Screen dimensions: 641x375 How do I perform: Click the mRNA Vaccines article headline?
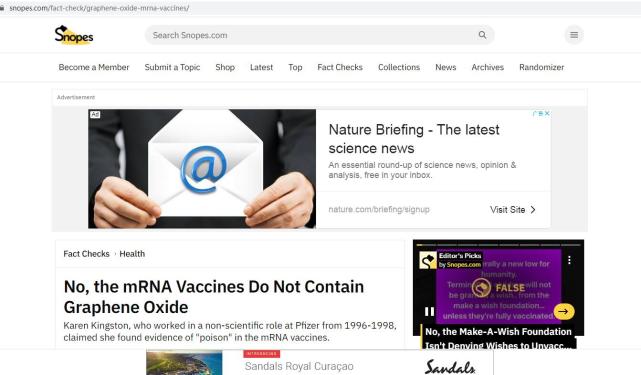pos(214,297)
